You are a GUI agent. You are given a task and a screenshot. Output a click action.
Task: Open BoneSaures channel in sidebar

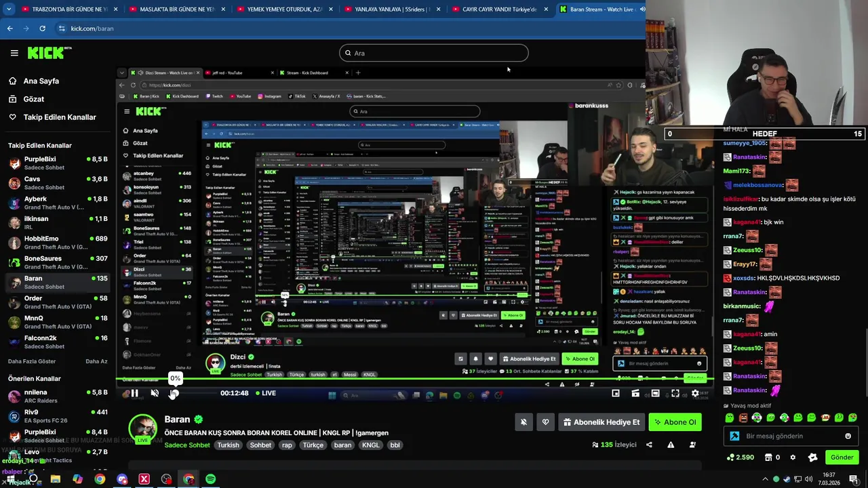point(58,262)
